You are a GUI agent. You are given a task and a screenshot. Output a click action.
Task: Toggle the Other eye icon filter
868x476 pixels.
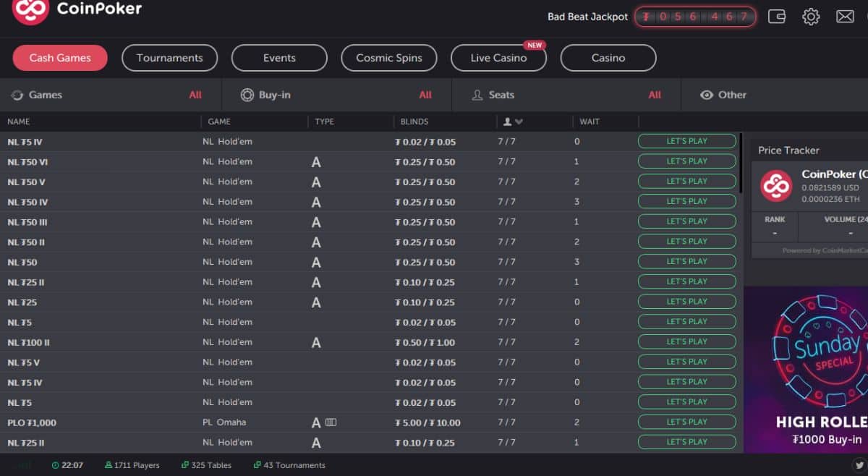[707, 95]
